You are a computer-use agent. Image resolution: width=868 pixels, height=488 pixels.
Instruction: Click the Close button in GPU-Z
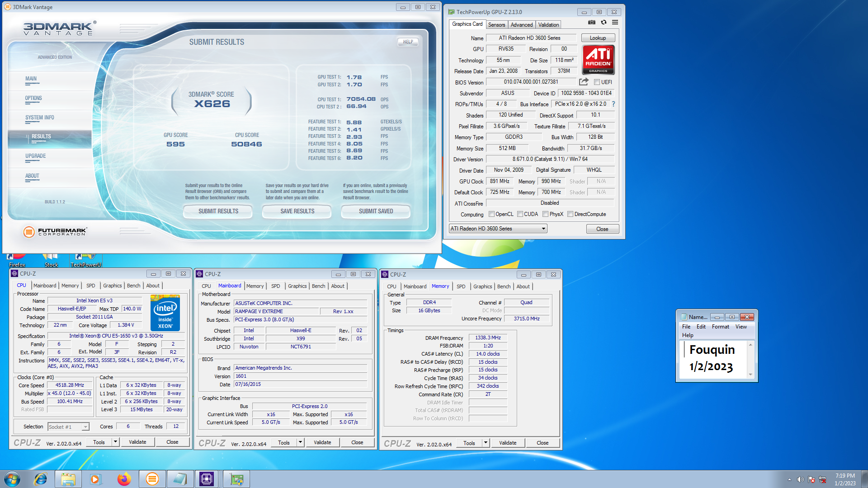tap(602, 229)
